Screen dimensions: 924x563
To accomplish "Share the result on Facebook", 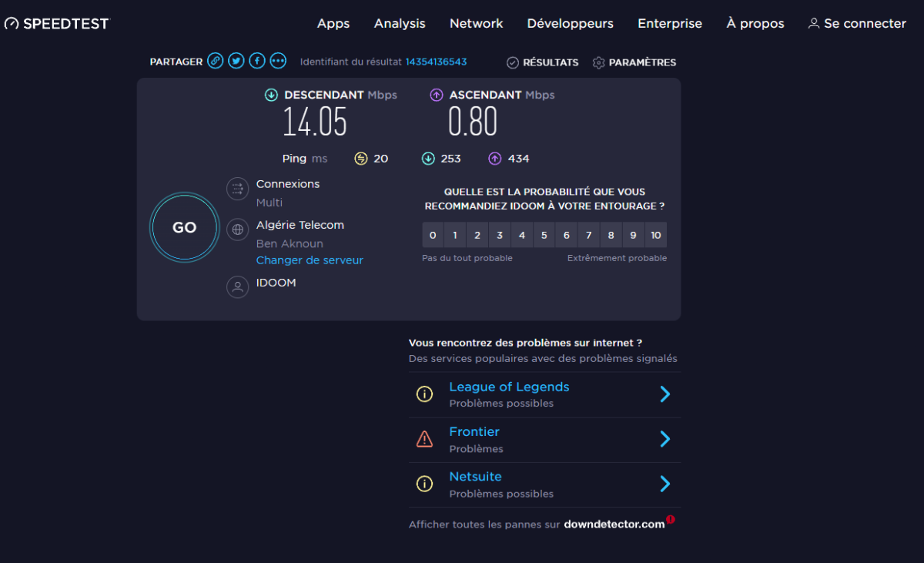I will click(x=257, y=62).
